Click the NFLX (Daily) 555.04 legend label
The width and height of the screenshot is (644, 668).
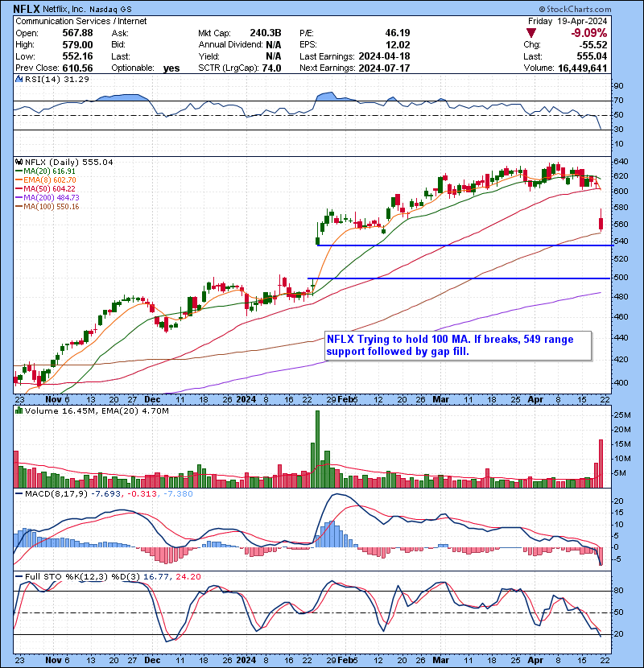(x=69, y=162)
